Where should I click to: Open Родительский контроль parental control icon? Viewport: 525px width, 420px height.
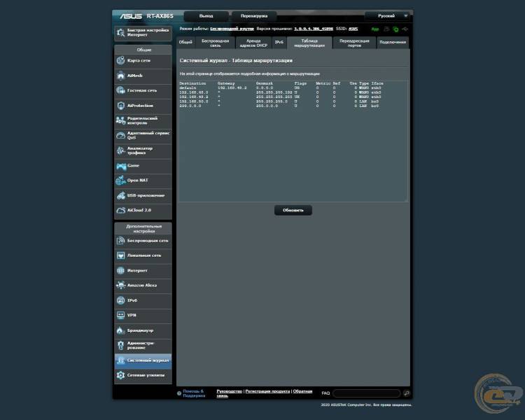coord(120,120)
